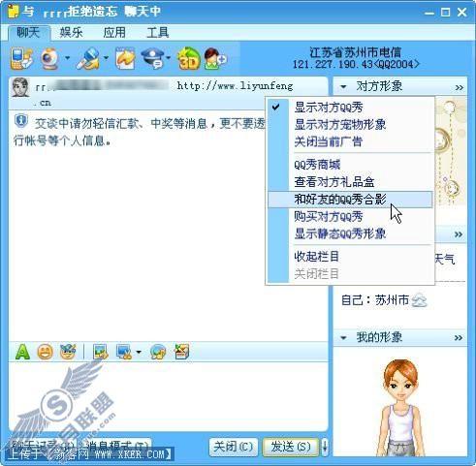
Task: Choose 查看对方礼品盒 menu entry
Action: [x=350, y=182]
